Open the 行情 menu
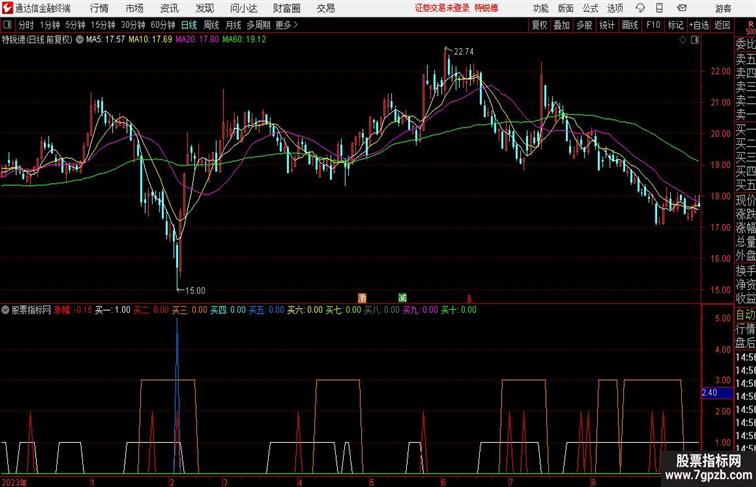This screenshot has width=756, height=487. (99, 8)
